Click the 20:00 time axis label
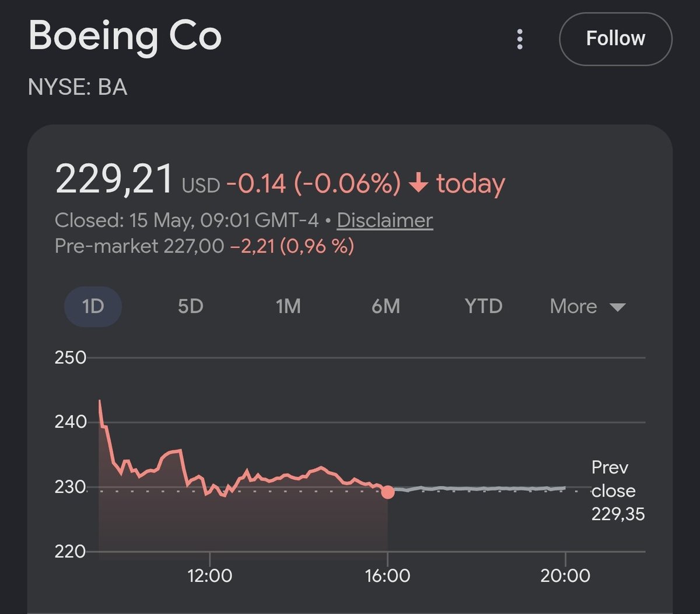The width and height of the screenshot is (700, 614). coord(565,576)
